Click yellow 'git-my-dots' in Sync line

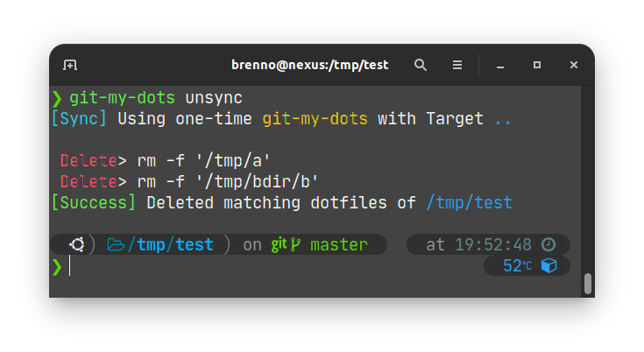(315, 119)
